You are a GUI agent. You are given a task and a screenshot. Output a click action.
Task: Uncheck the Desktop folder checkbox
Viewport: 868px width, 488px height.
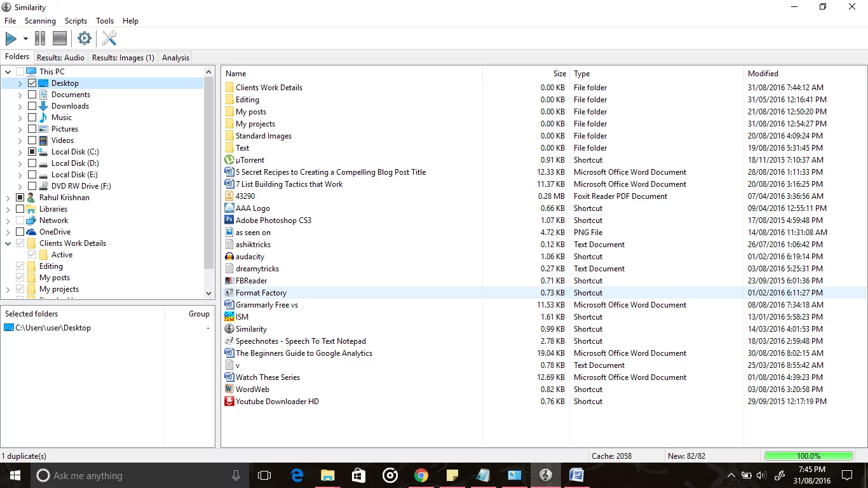click(x=32, y=83)
